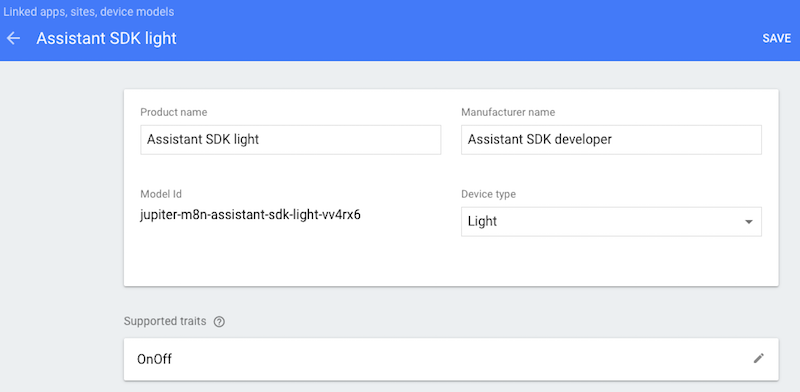800x392 pixels.
Task: Open the Supported traits help icon
Action: [x=219, y=322]
